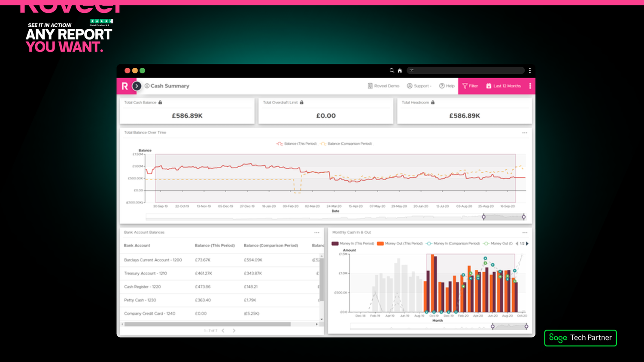Viewport: 644px width, 362px height.
Task: Open the Roveel Demo company selector
Action: click(x=383, y=86)
